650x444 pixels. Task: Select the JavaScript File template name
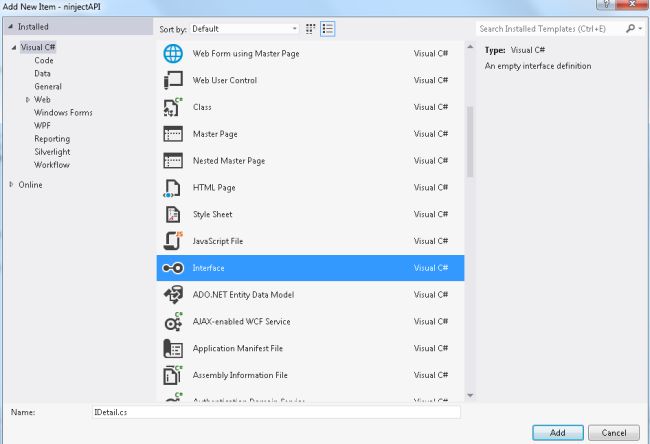218,241
